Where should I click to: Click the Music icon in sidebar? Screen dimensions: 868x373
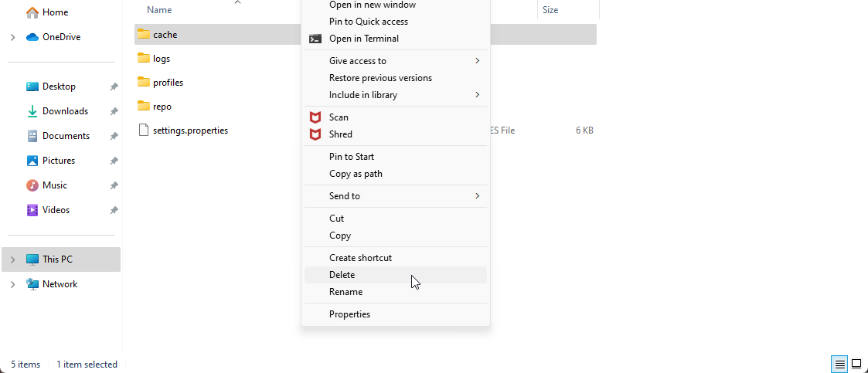32,185
